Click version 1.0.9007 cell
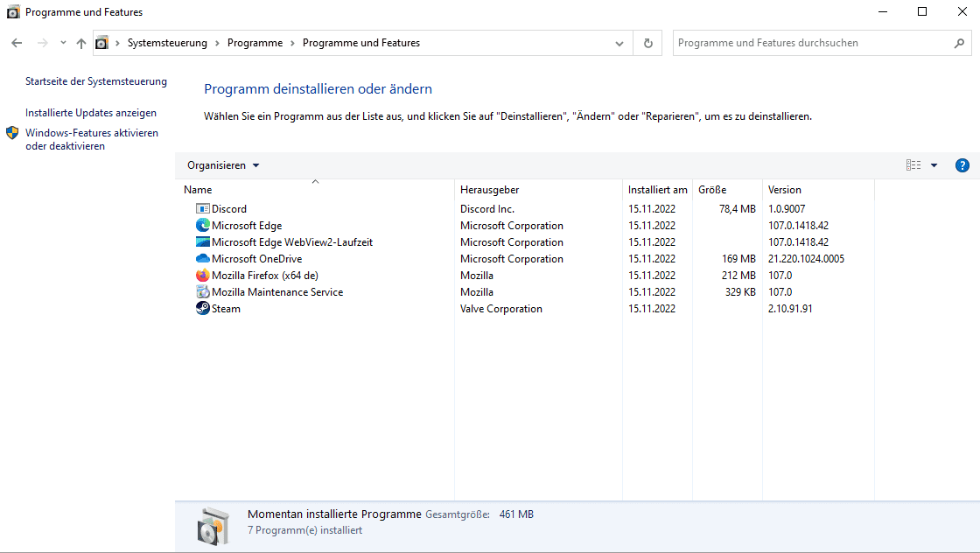Image resolution: width=980 pixels, height=553 pixels. [787, 209]
